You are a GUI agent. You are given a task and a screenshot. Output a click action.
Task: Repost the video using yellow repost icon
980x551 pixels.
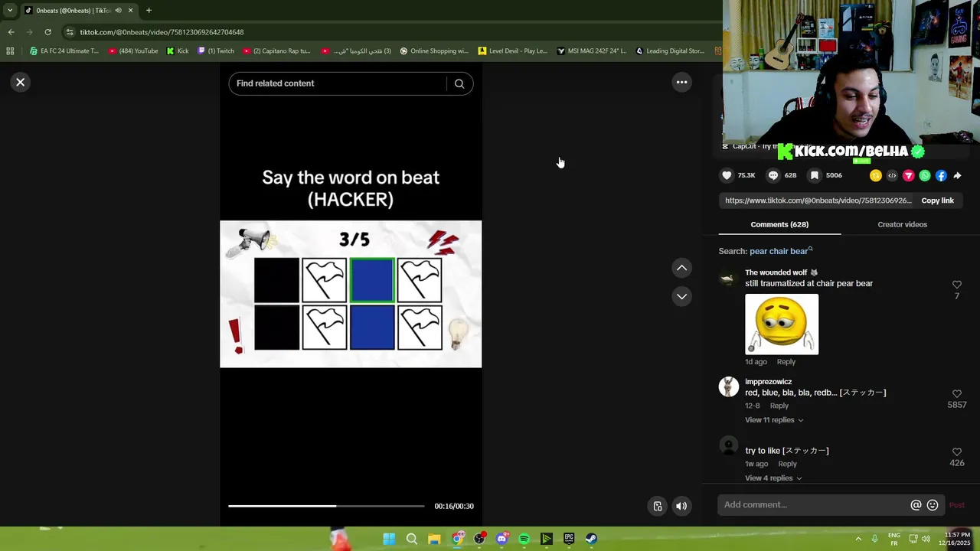coord(875,175)
